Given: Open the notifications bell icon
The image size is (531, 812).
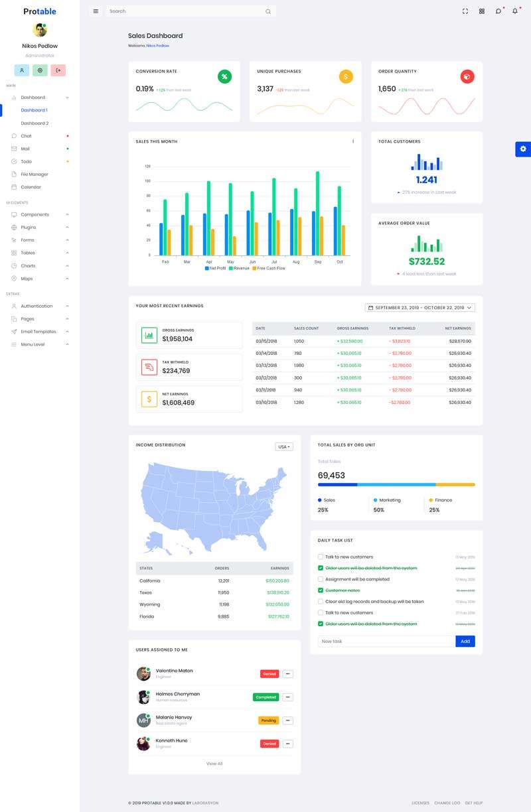Looking at the screenshot, I should click(x=515, y=11).
